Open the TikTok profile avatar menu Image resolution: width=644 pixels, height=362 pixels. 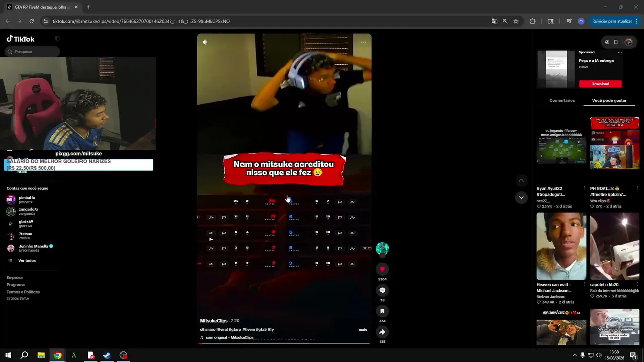[x=628, y=42]
